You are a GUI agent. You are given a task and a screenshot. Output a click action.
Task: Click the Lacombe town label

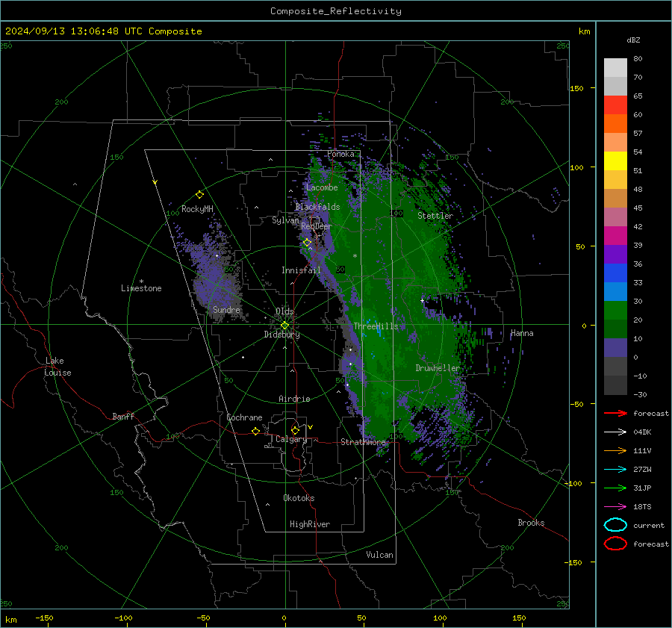(322, 187)
